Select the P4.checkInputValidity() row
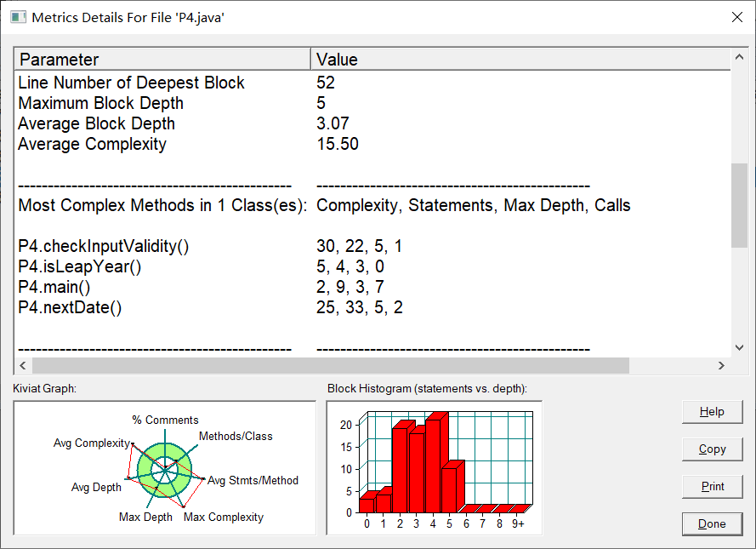The image size is (756, 549). pyautogui.click(x=372, y=246)
